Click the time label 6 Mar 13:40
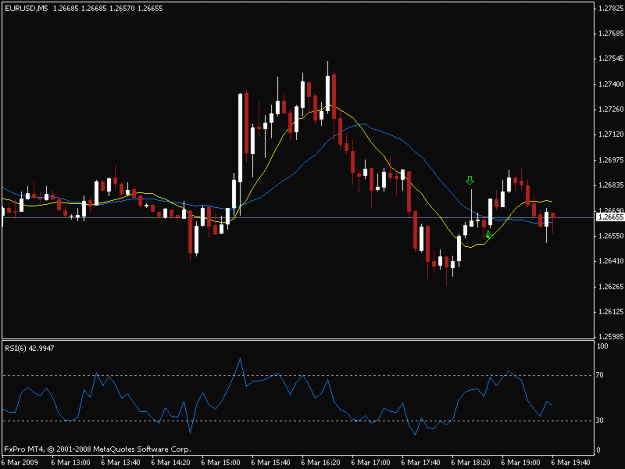 click(121, 463)
